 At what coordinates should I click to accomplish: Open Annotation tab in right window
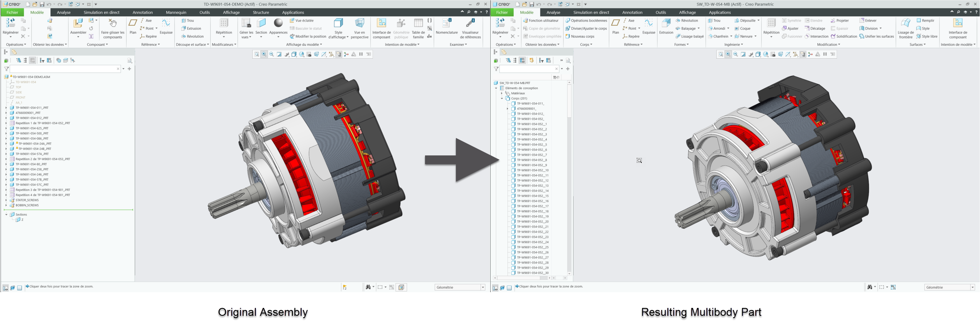pos(632,13)
